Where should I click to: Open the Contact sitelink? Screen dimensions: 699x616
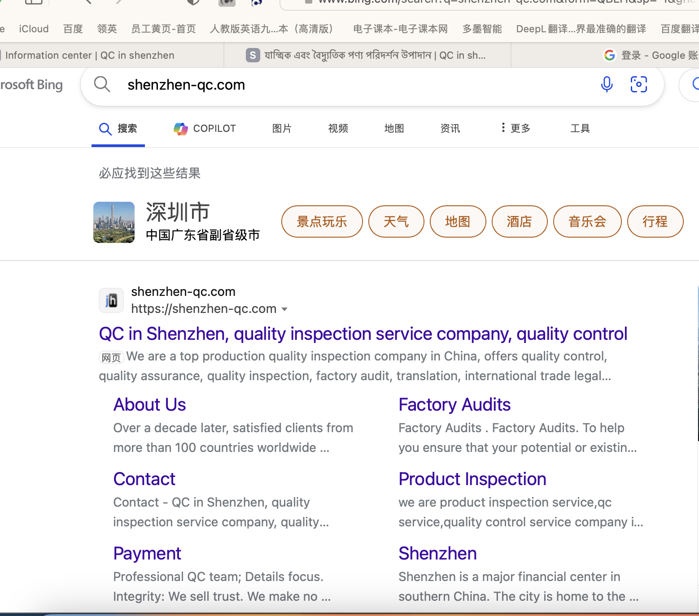point(144,479)
